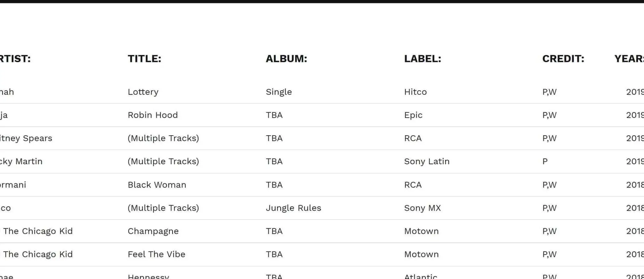Click the ALBUM column header
The image size is (644, 279).
pyautogui.click(x=286, y=59)
